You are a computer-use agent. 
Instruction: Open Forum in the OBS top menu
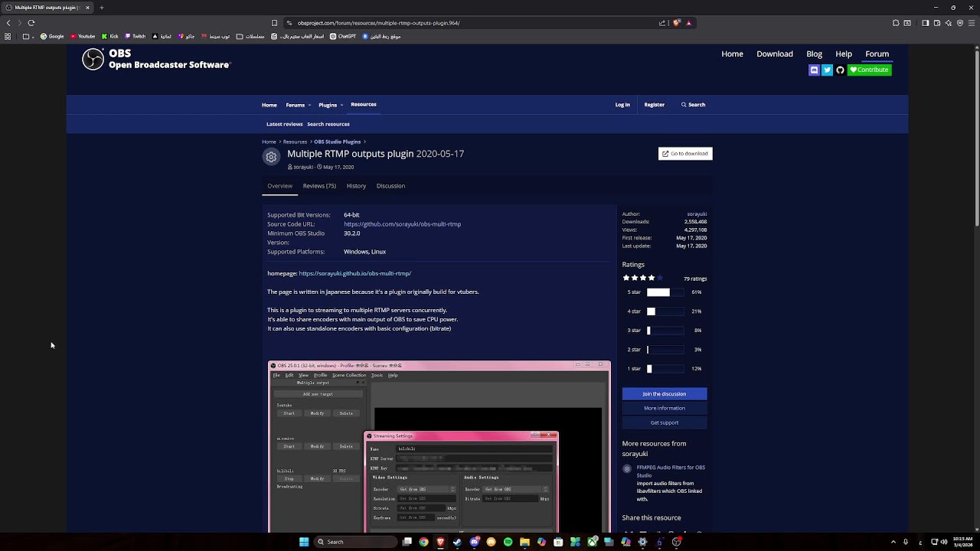point(877,54)
